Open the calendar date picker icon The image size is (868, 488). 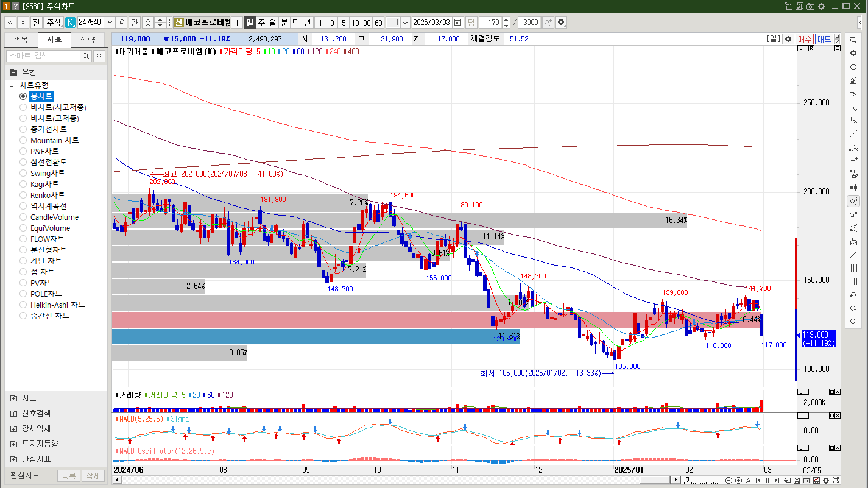pos(457,22)
